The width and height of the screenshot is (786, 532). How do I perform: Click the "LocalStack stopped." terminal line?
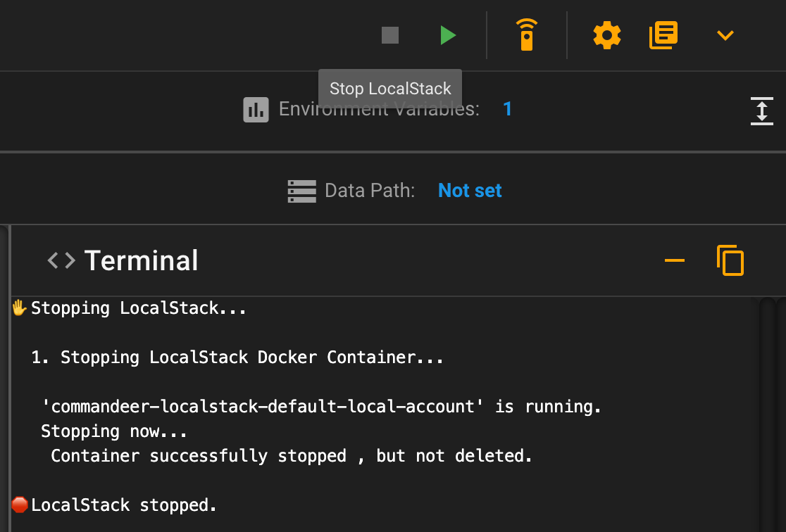[x=123, y=505]
